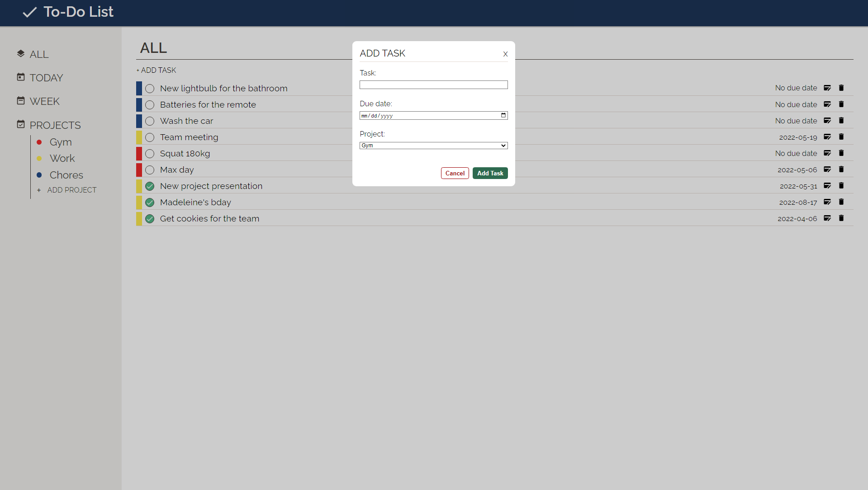Viewport: 868px width, 490px height.
Task: Cancel the Add Task dialog
Action: 455,173
